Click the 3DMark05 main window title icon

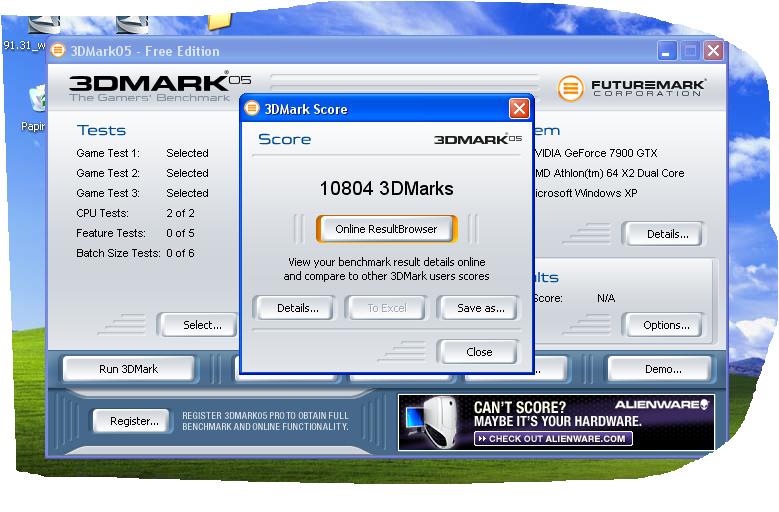tap(58, 50)
